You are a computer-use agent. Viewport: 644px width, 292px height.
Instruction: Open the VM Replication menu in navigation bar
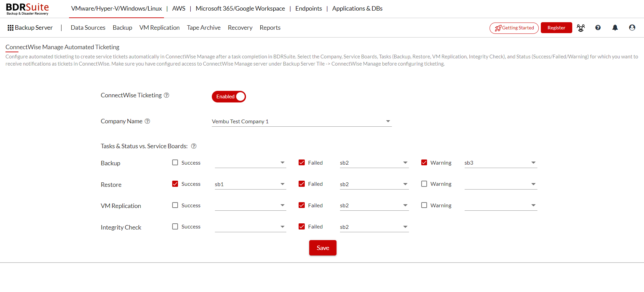pos(160,28)
